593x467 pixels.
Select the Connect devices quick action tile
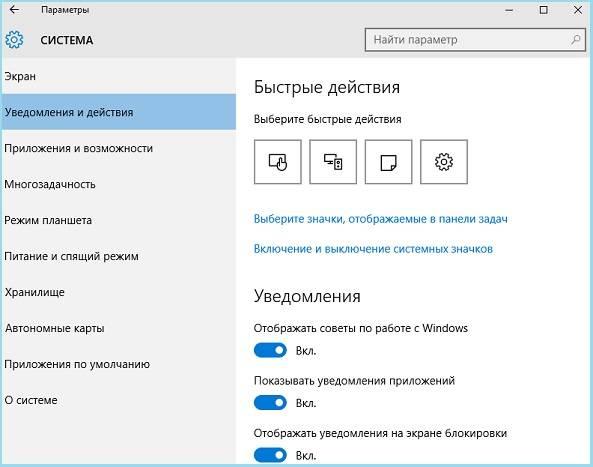point(333,162)
